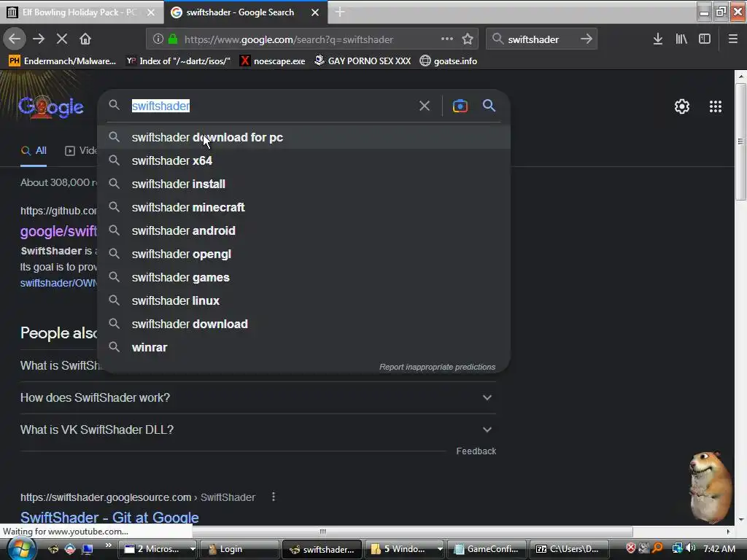Open the Google apps grid
The height and width of the screenshot is (560, 747).
point(716,106)
